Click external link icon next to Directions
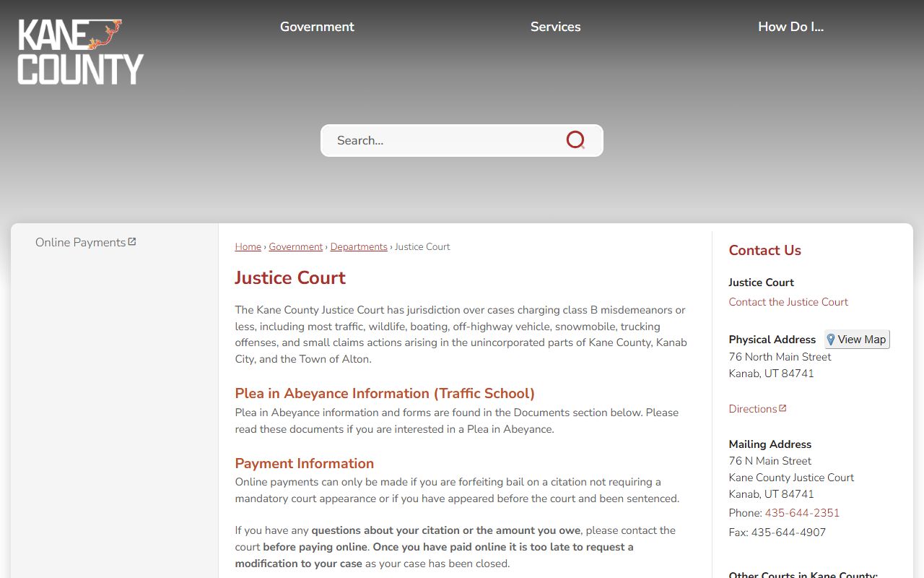 click(783, 408)
